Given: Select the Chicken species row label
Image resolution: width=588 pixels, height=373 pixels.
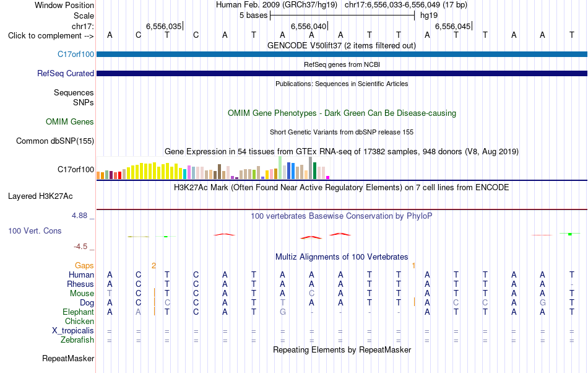Looking at the screenshot, I should click(79, 321).
